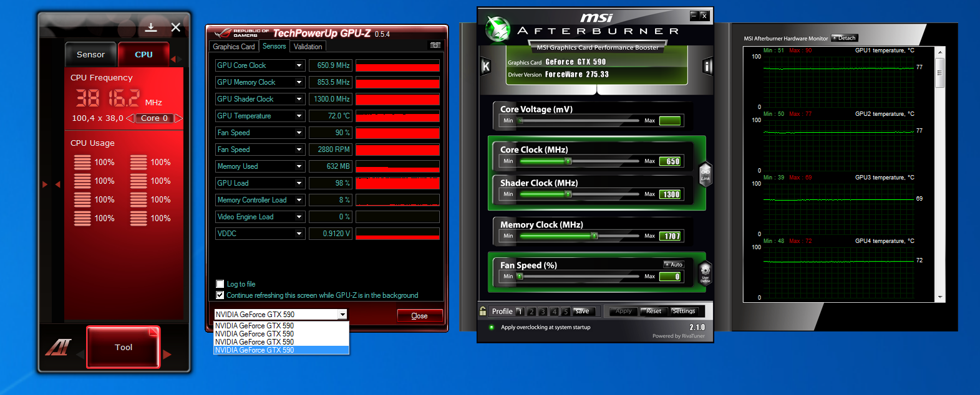The width and height of the screenshot is (980, 395).
Task: Load Afterburner profile slot 2
Action: pos(531,312)
